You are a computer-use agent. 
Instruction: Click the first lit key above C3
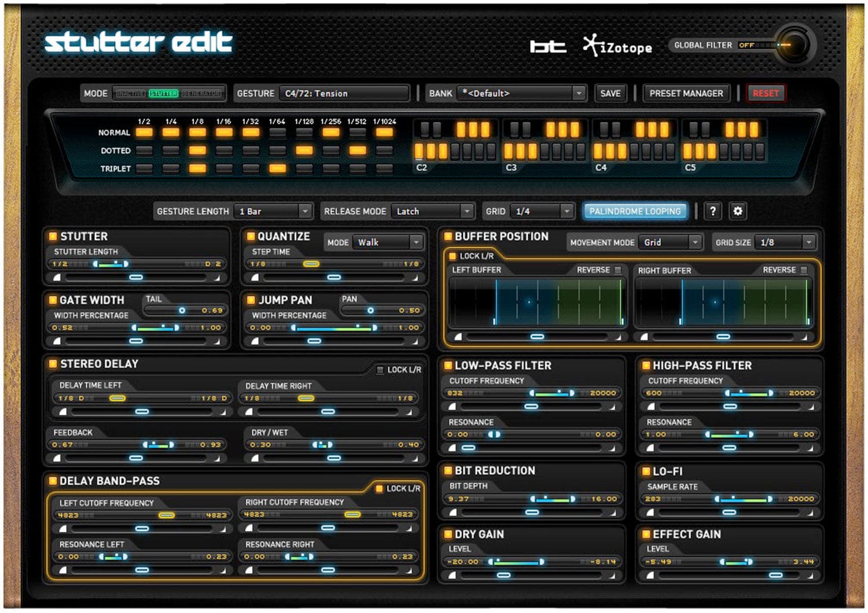click(509, 152)
